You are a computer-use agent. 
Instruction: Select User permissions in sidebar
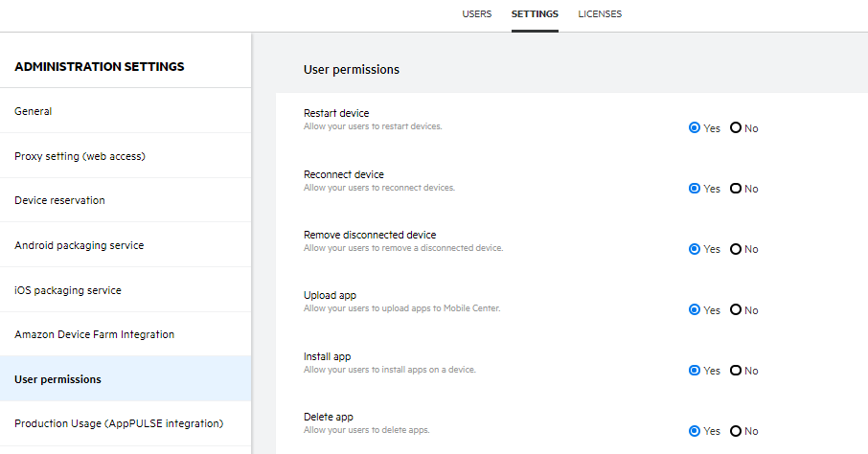click(x=57, y=379)
